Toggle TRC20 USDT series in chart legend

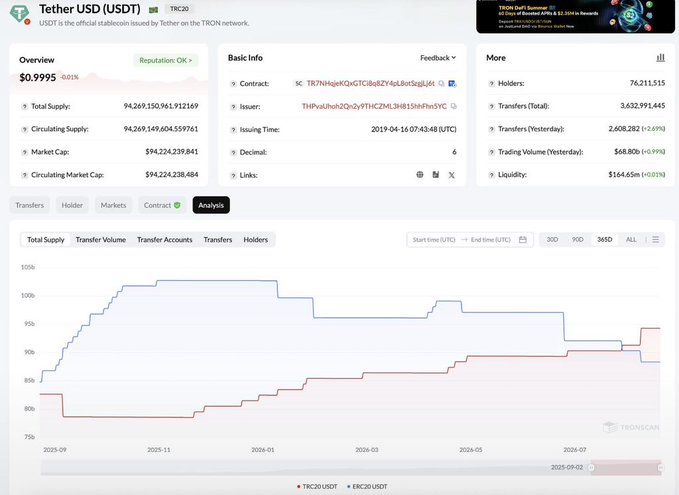317,486
